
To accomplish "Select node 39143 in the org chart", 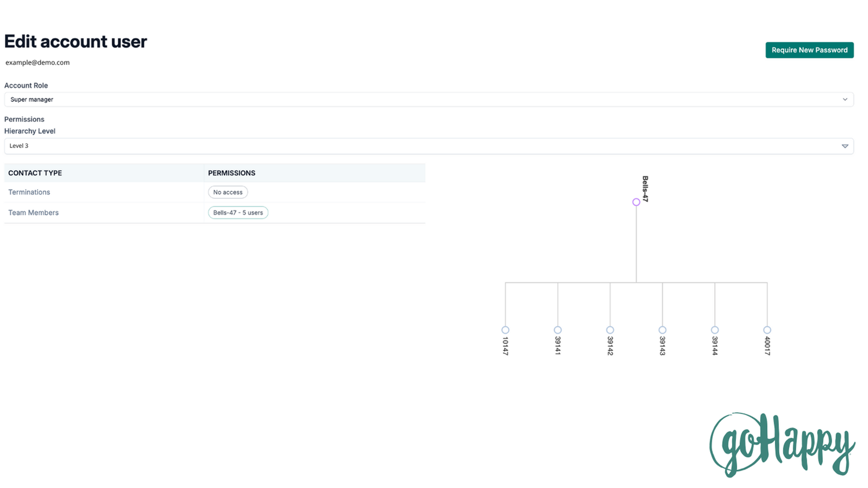I will point(662,330).
